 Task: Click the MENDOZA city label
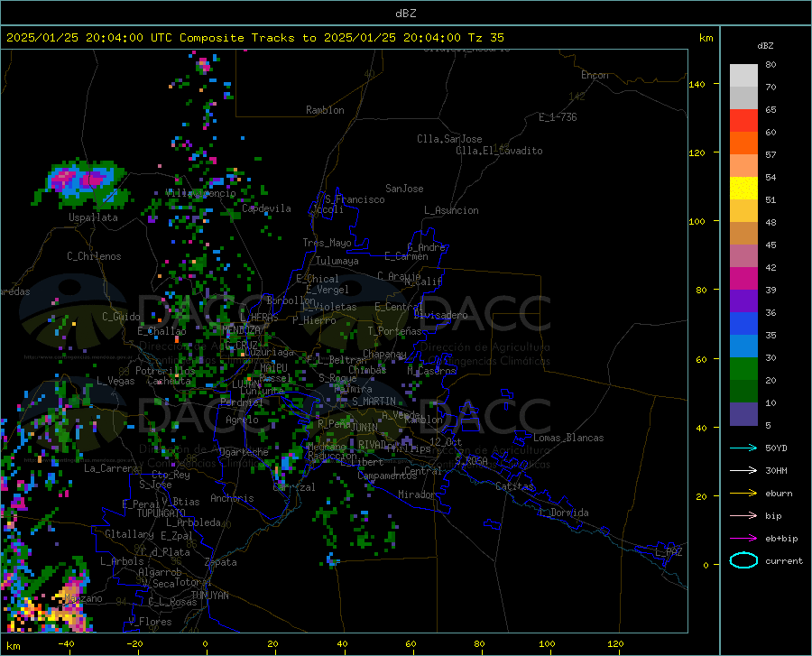click(241, 330)
